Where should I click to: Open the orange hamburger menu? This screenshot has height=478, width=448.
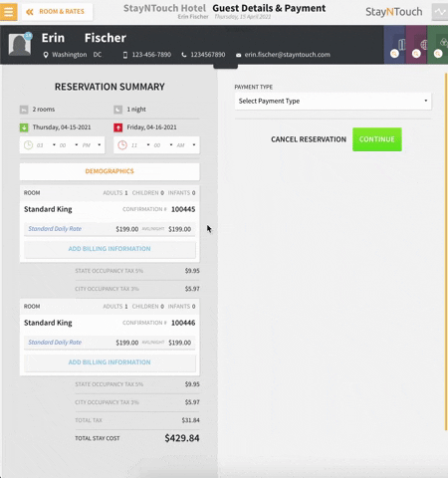pyautogui.click(x=9, y=12)
